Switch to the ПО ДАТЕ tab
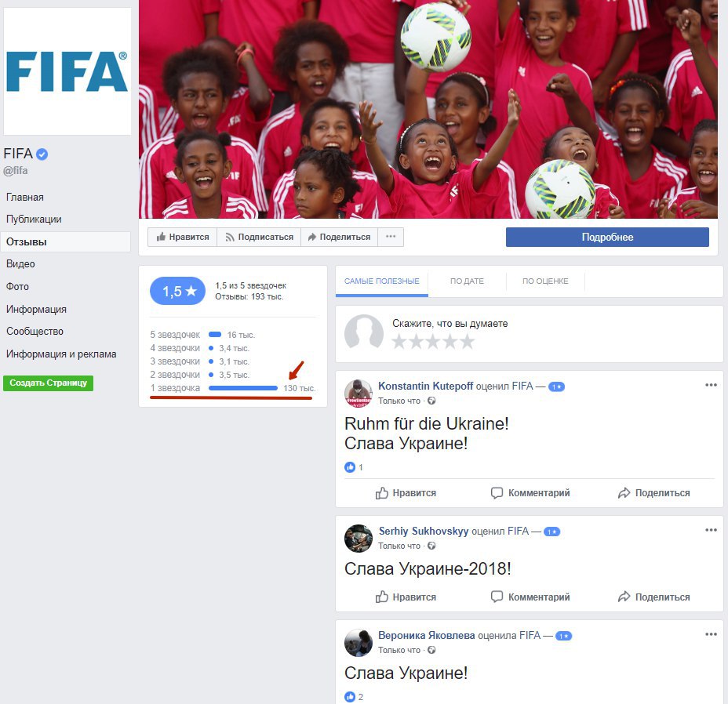 467,281
